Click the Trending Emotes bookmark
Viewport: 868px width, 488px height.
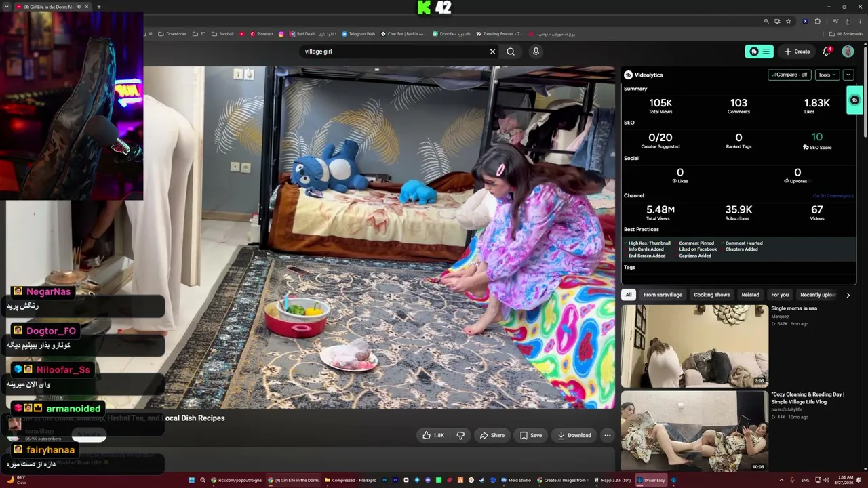click(x=499, y=34)
